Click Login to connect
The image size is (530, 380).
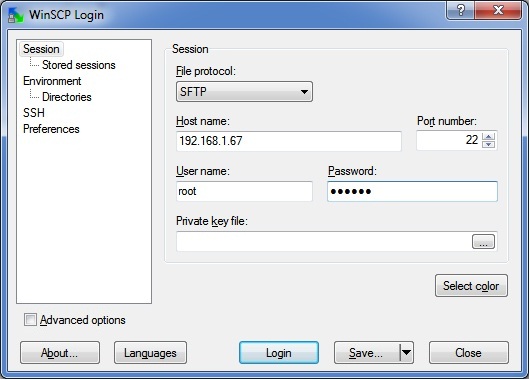pyautogui.click(x=279, y=353)
